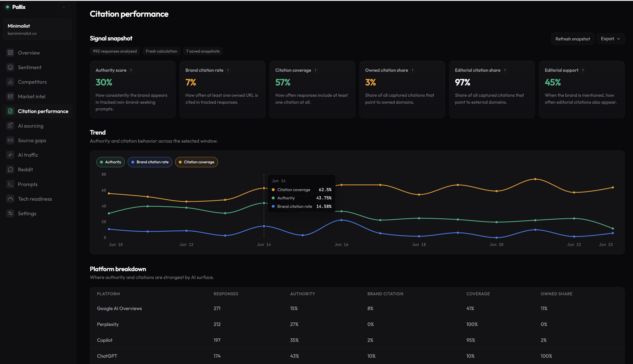Click the Reddit chat bubble icon
The width and height of the screenshot is (633, 364).
pos(10,170)
